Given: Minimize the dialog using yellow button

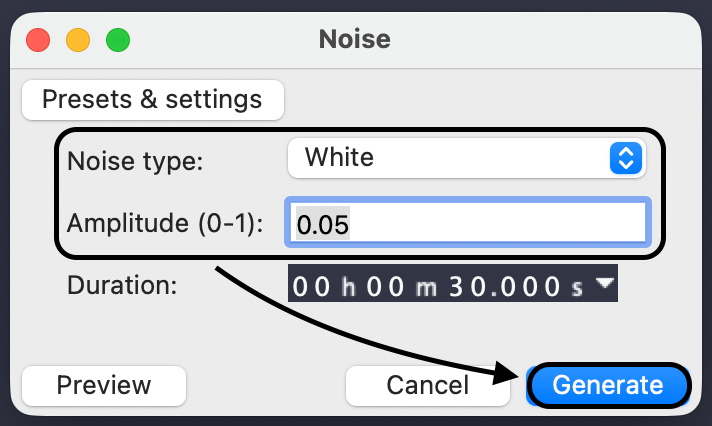Looking at the screenshot, I should coord(78,41).
